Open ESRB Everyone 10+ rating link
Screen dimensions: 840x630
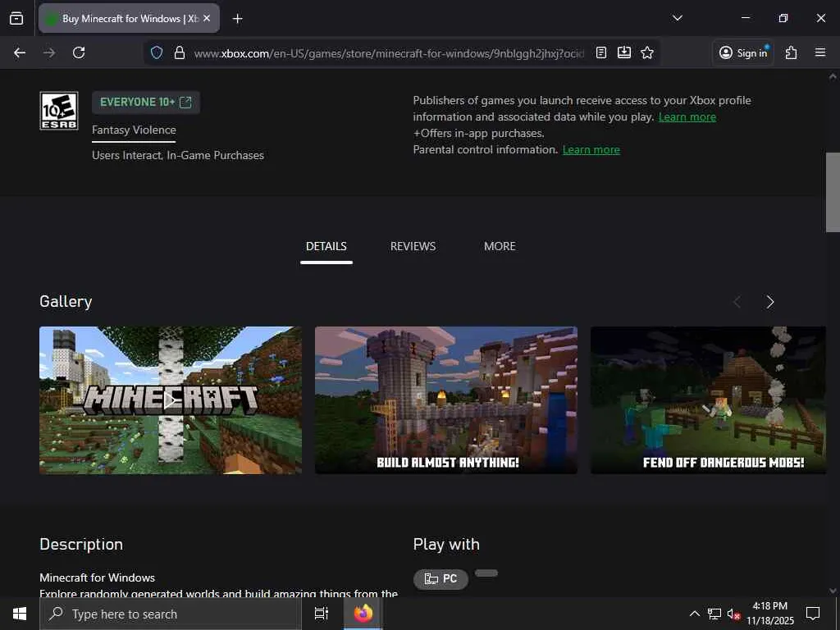click(x=146, y=103)
